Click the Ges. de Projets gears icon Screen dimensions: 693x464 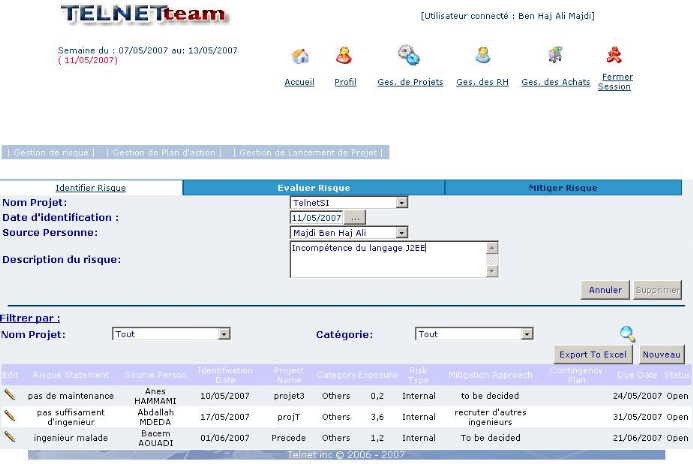[408, 56]
